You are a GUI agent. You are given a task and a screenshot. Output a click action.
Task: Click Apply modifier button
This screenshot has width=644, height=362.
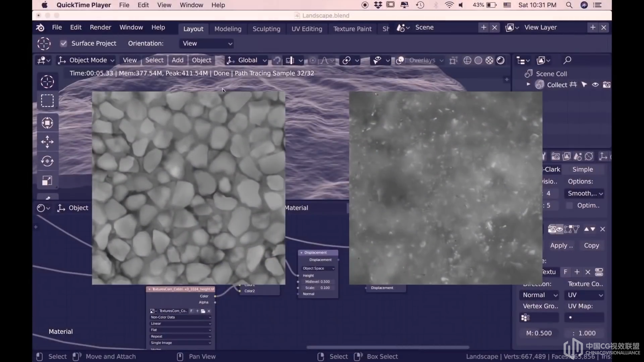click(561, 245)
